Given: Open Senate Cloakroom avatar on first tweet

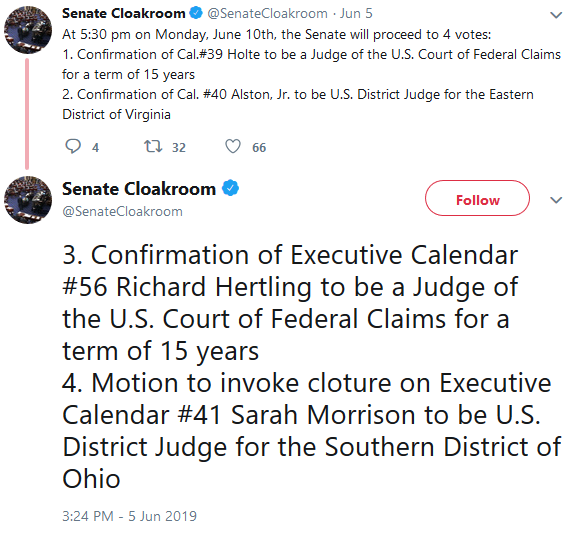Looking at the screenshot, I should [28, 30].
